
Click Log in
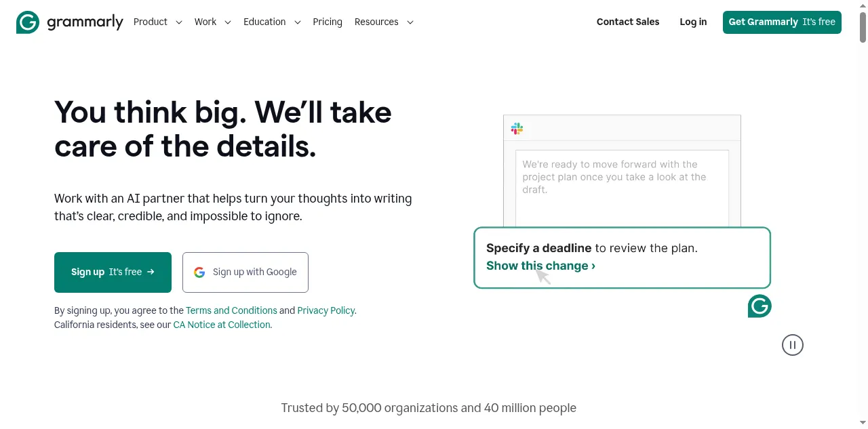click(693, 22)
